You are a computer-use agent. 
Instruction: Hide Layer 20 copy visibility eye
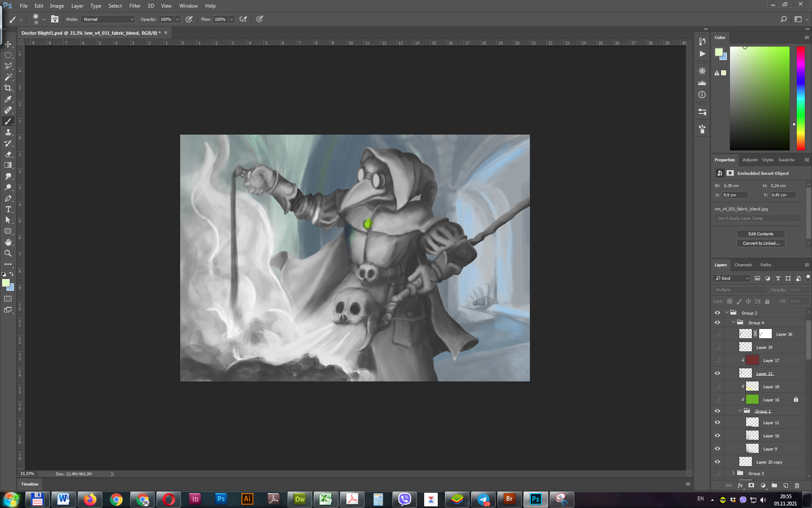(717, 462)
